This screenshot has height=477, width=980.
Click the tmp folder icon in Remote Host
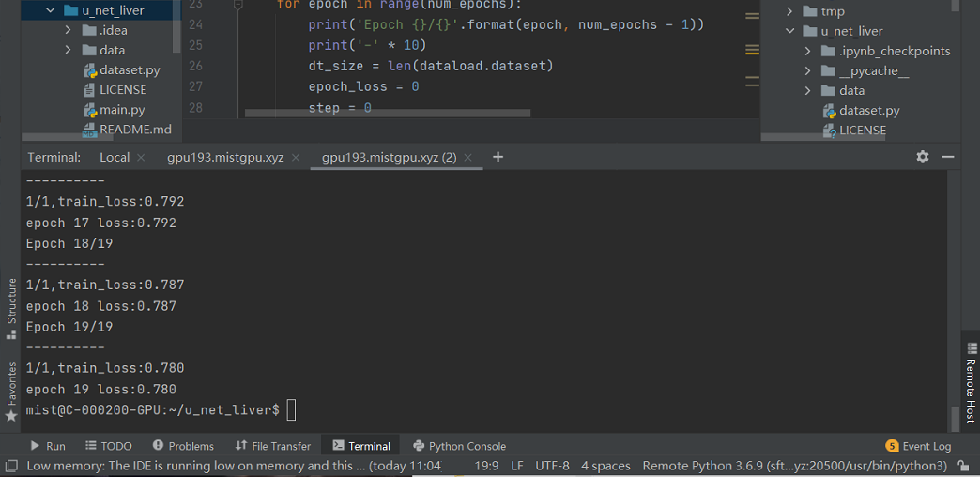click(810, 11)
